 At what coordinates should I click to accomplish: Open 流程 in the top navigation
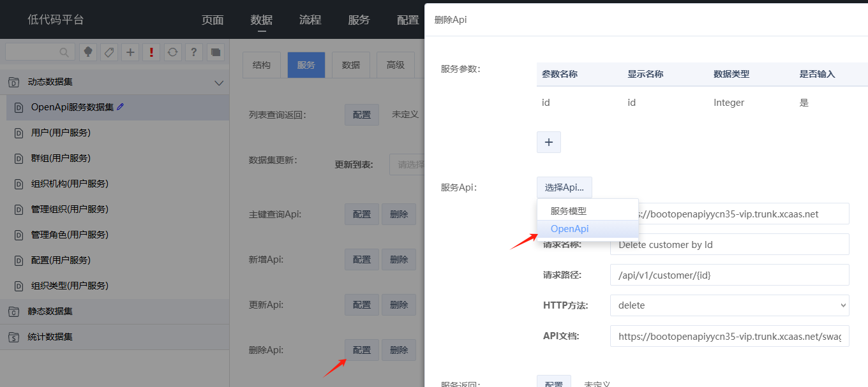coord(310,20)
